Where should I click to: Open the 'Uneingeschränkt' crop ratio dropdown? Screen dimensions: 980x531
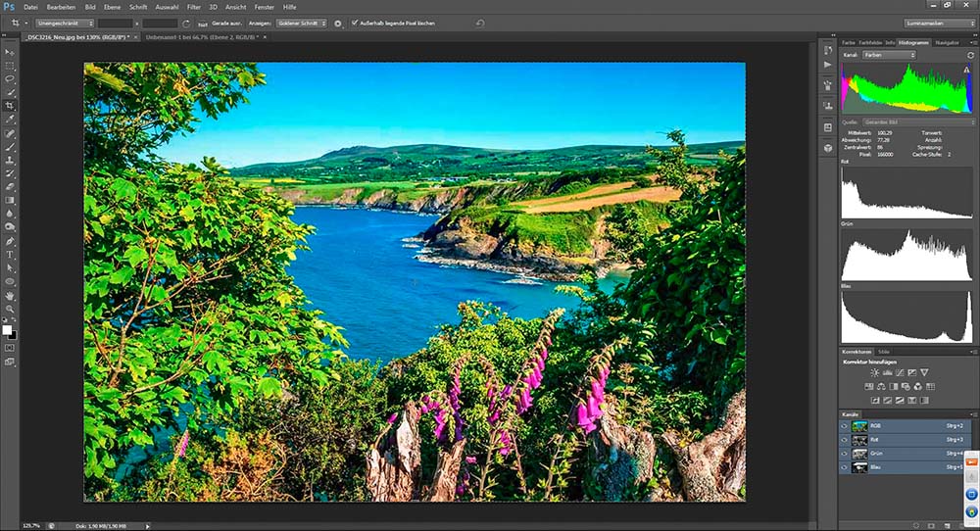[x=65, y=24]
